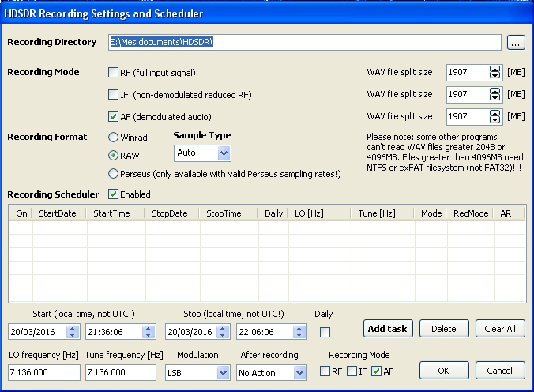
Task: Click the Recording Directory path field
Action: coord(304,42)
